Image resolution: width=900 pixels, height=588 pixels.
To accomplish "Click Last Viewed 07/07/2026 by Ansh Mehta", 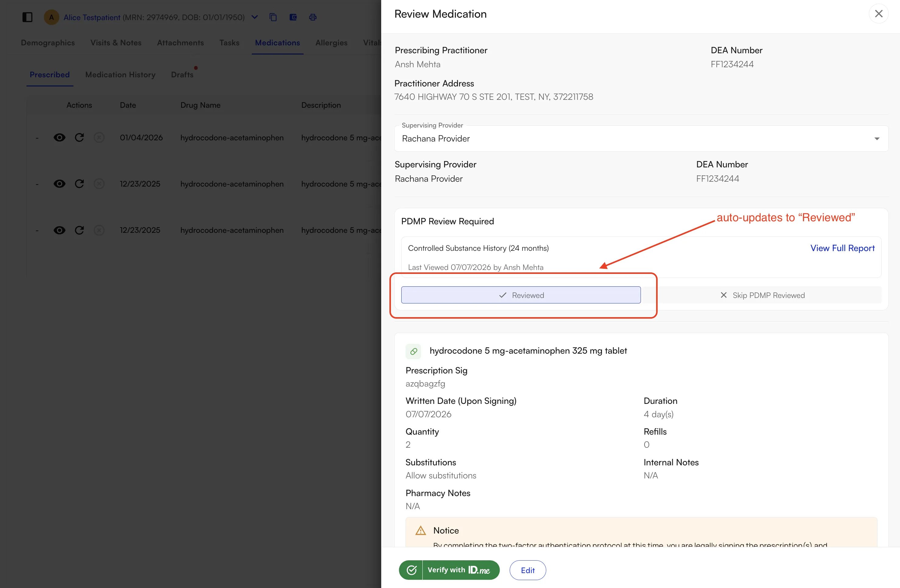I will [476, 267].
